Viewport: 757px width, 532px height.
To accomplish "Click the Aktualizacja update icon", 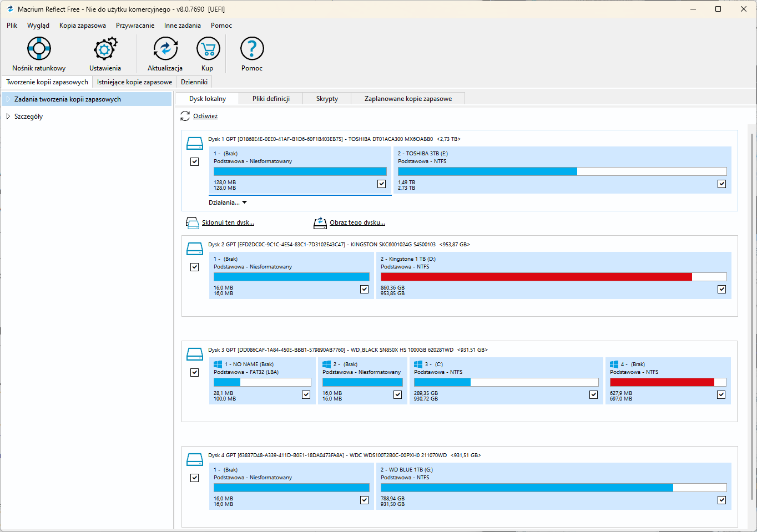I will [x=165, y=49].
